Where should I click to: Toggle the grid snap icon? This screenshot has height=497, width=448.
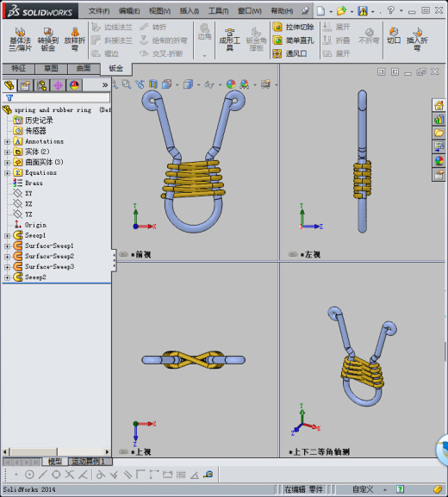(x=181, y=475)
